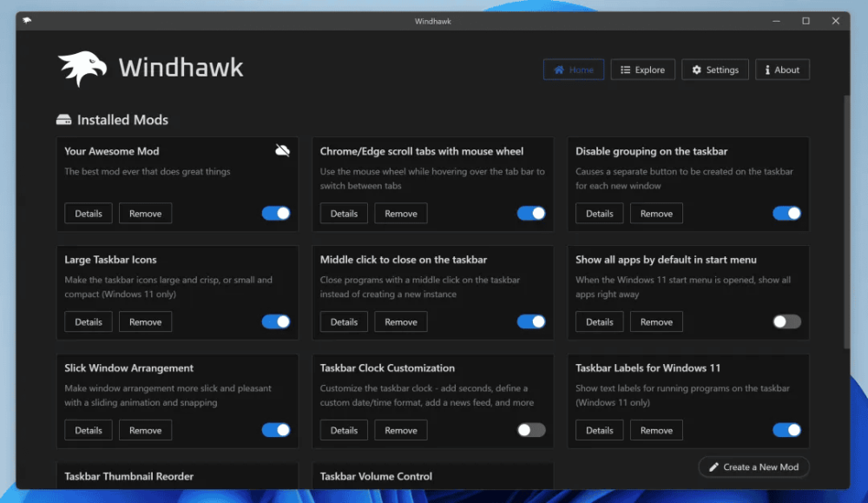This screenshot has width=868, height=503.
Task: Click Taskbar Thumbnail Reorder mod title
Action: [x=129, y=476]
